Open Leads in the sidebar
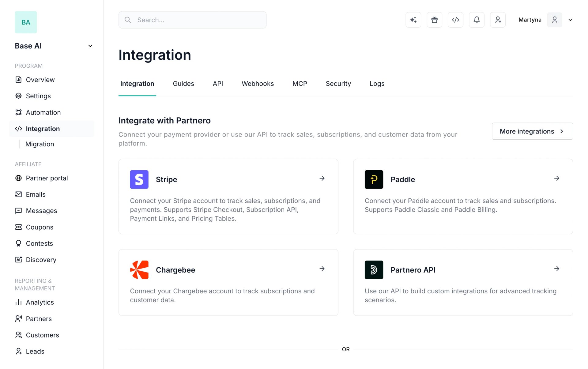 pyautogui.click(x=35, y=351)
